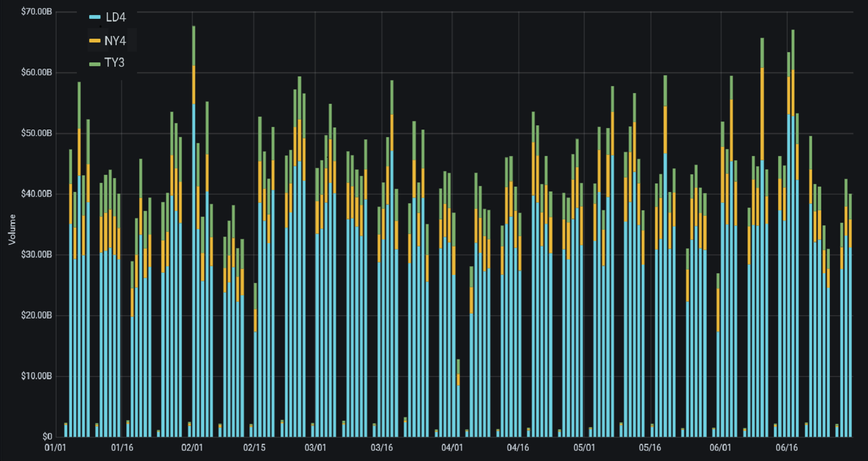The width and height of the screenshot is (868, 461).
Task: Click the $70.00B y-axis label
Action: point(37,12)
